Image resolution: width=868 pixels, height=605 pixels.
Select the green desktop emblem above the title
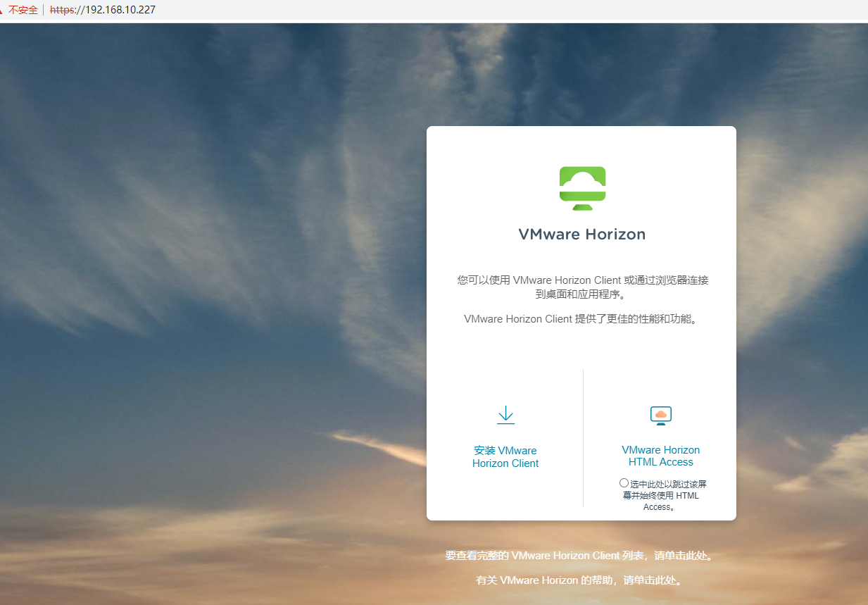pyautogui.click(x=581, y=187)
